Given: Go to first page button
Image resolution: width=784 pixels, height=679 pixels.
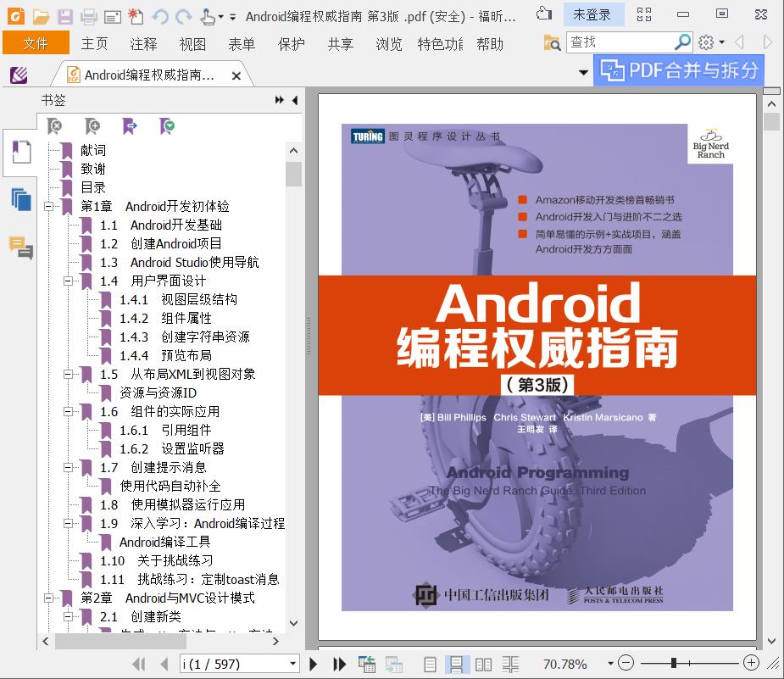Looking at the screenshot, I should pyautogui.click(x=138, y=664).
